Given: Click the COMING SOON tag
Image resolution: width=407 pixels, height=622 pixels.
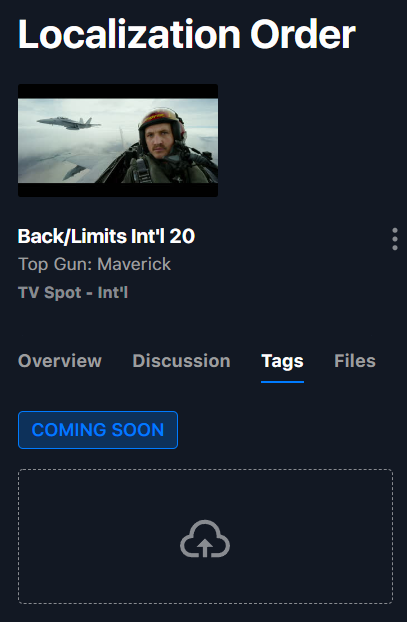Looking at the screenshot, I should pos(98,430).
